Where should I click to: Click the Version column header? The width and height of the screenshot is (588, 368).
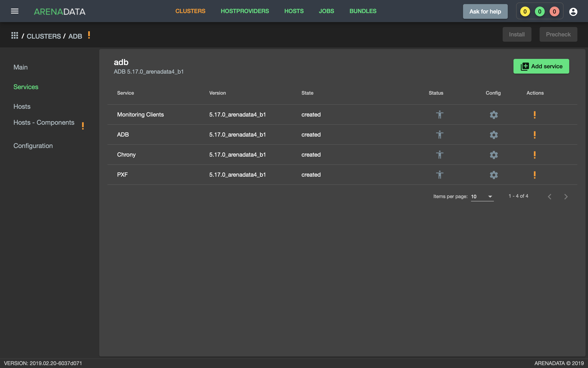[x=217, y=93]
